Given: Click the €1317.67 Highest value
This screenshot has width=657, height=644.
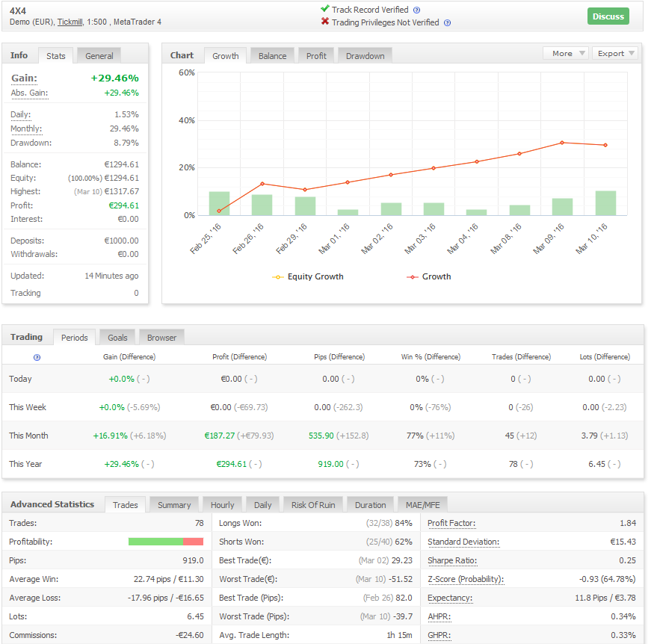Looking at the screenshot, I should [122, 191].
